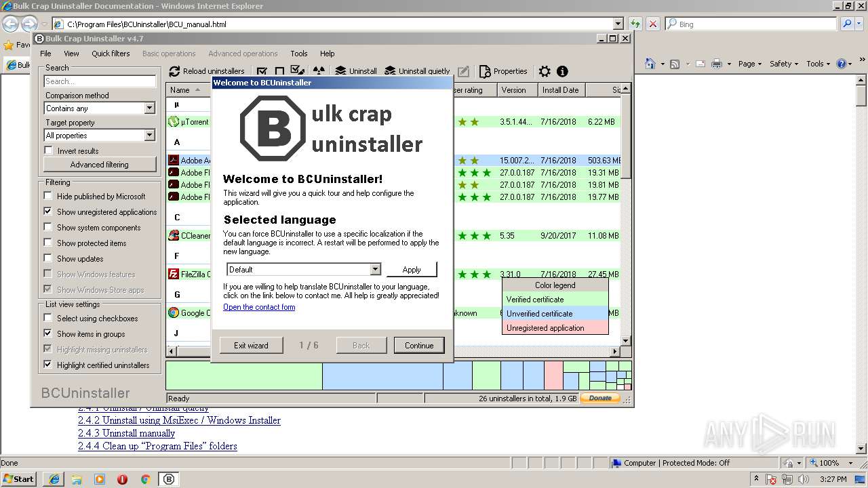Enable Show updates checkbox

click(47, 258)
